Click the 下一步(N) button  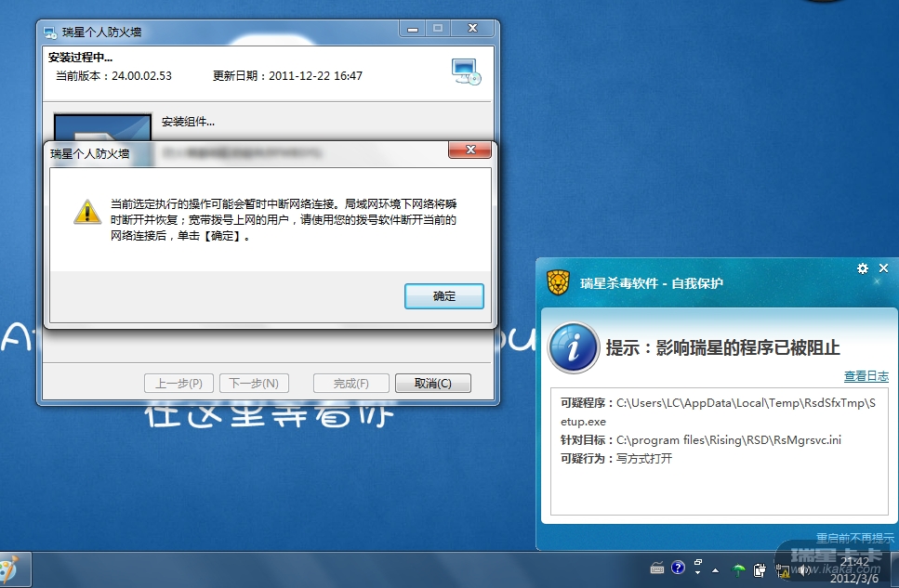pos(254,384)
